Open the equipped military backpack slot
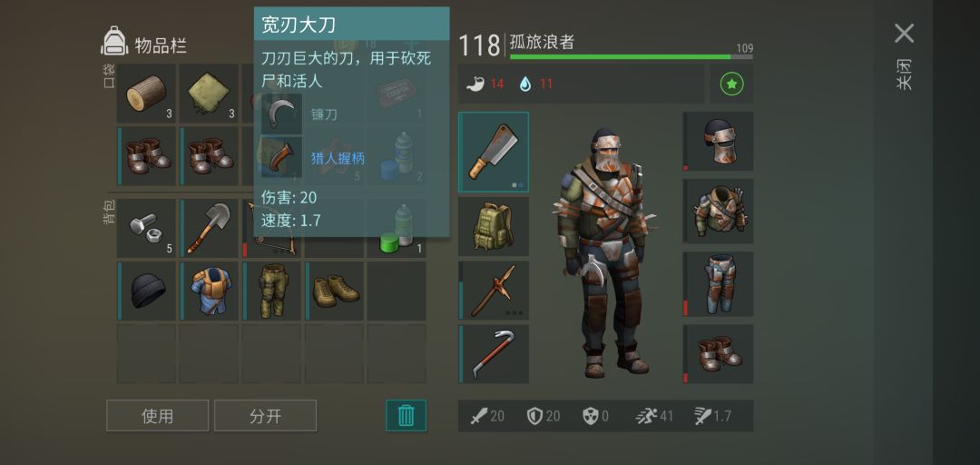Screen dimensions: 980x465 point(494,226)
